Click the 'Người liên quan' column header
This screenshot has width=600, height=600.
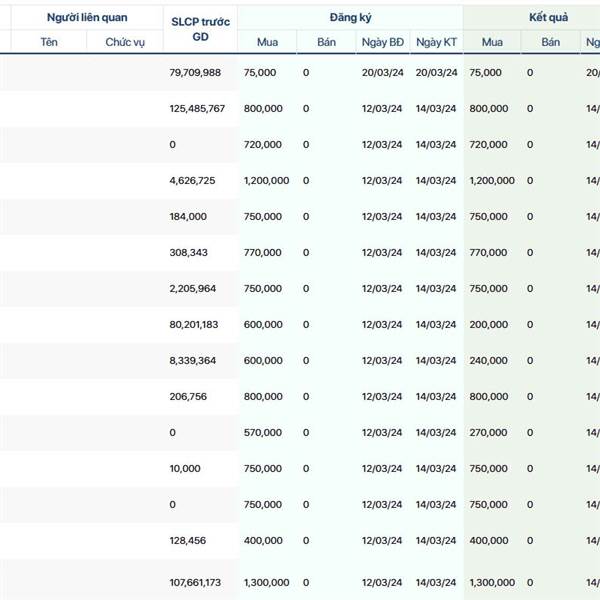point(87,18)
